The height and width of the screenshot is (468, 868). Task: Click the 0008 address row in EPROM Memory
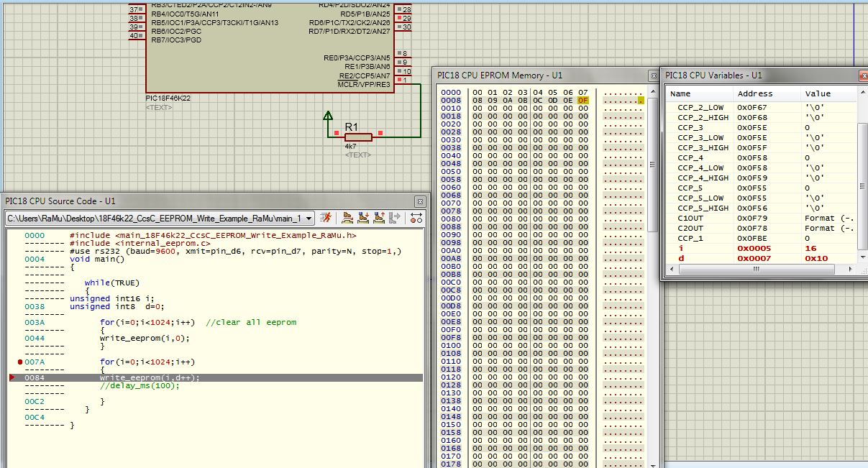pos(451,101)
